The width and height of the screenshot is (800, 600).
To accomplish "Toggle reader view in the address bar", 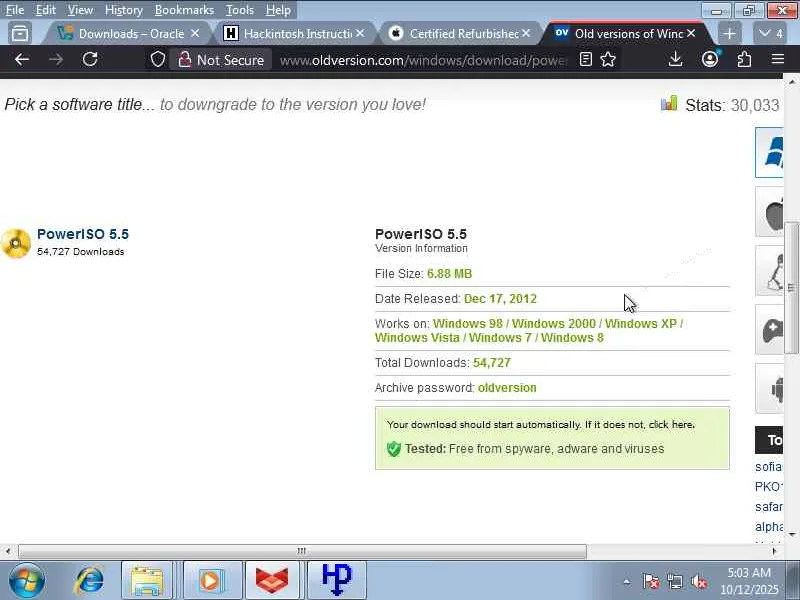I will 586,60.
